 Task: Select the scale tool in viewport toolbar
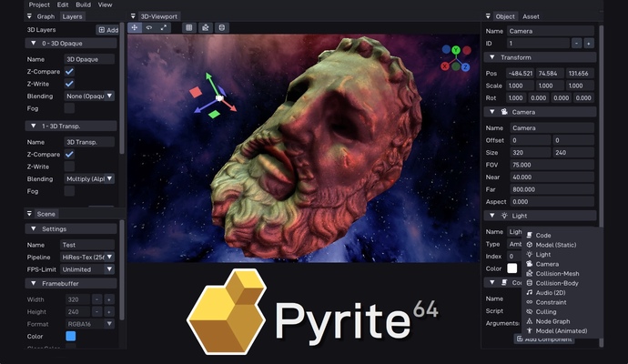[164, 28]
